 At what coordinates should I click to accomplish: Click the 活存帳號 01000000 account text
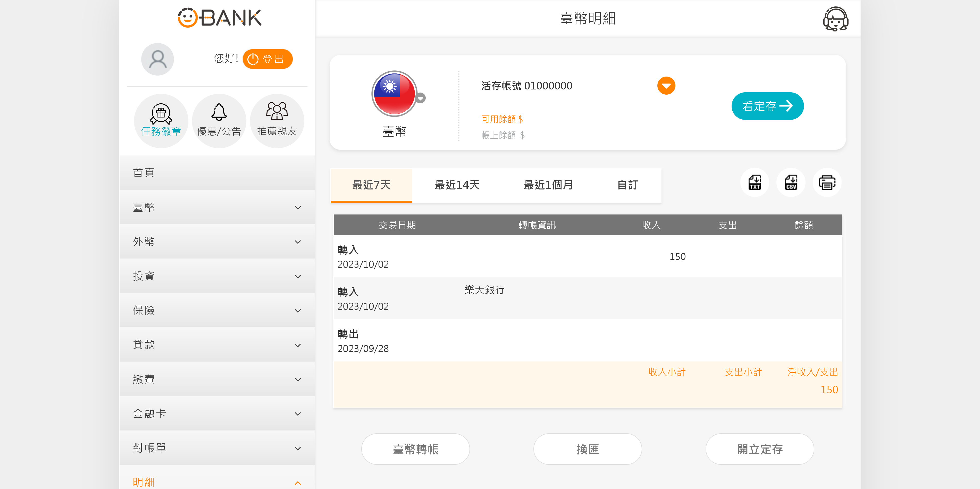point(526,86)
